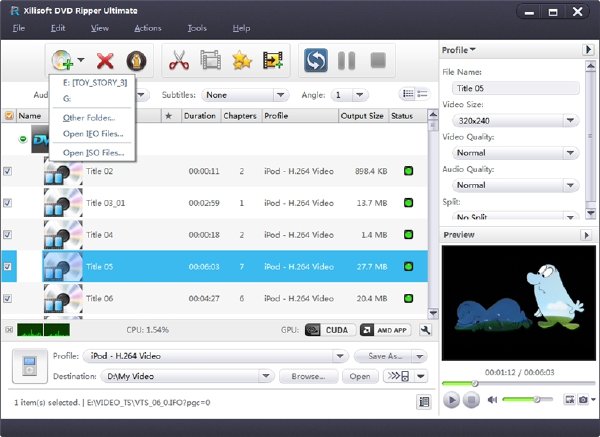Click the transfer to device icon
Image resolution: width=600 pixels, height=437 pixels.
[x=398, y=376]
